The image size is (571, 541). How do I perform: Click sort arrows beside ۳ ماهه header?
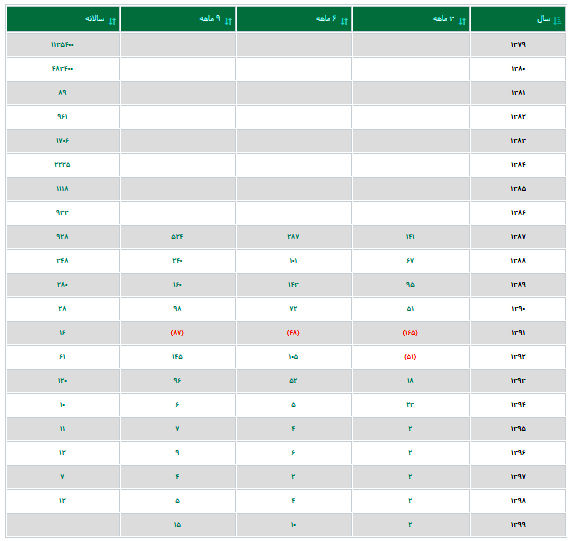click(462, 21)
